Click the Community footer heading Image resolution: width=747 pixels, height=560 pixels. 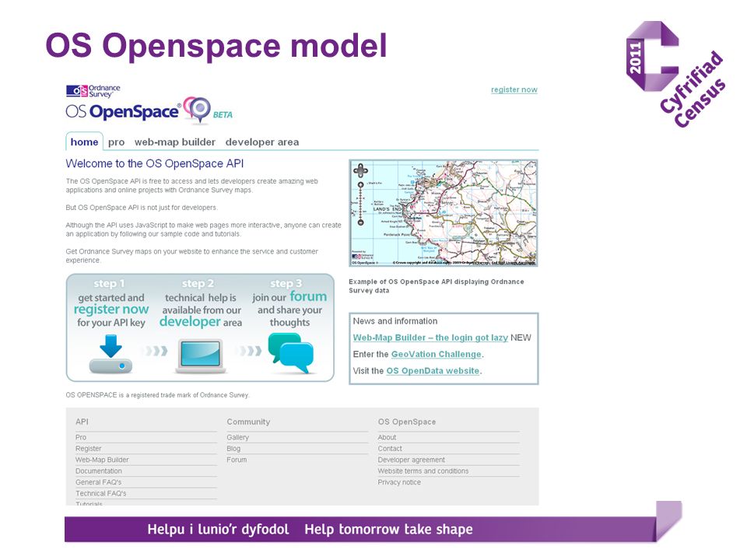click(x=248, y=422)
